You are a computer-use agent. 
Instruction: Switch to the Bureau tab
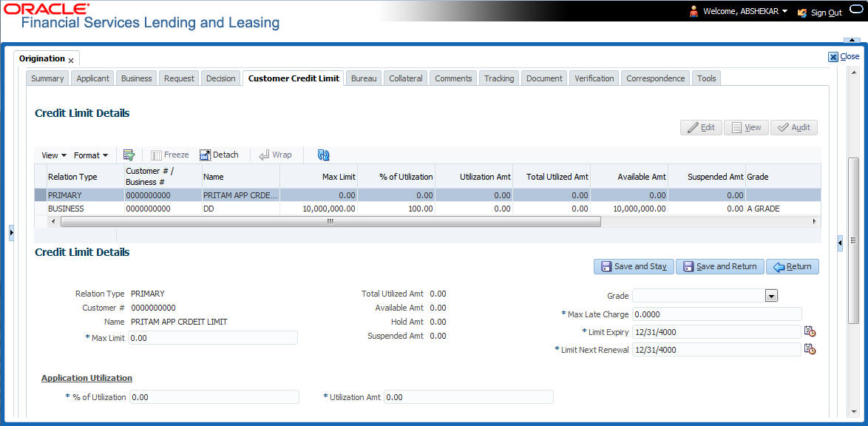point(363,78)
